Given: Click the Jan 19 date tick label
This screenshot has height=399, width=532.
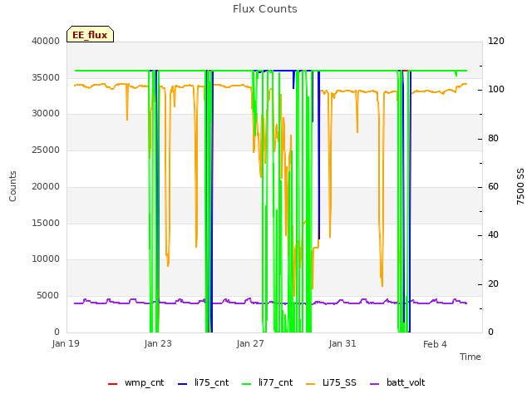Looking at the screenshot, I should (x=66, y=343).
